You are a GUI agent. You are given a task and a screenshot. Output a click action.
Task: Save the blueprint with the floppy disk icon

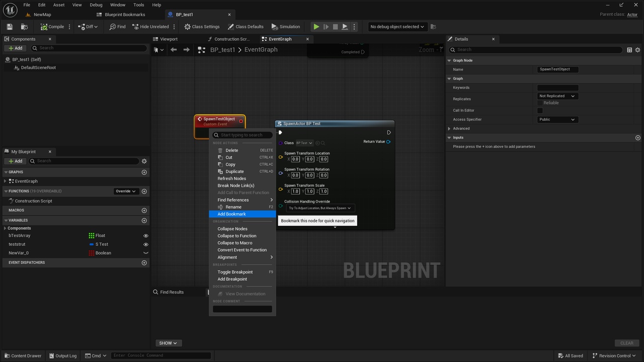point(10,27)
